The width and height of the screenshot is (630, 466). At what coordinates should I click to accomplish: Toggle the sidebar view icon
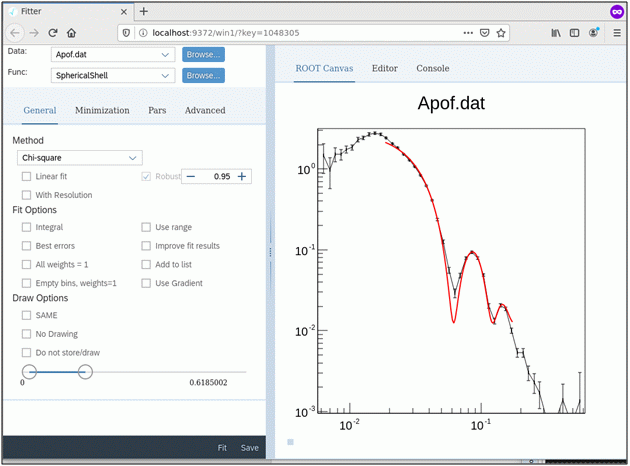tap(575, 33)
